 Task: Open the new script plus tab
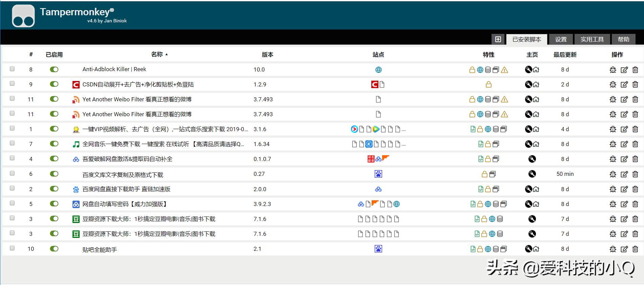pos(498,39)
